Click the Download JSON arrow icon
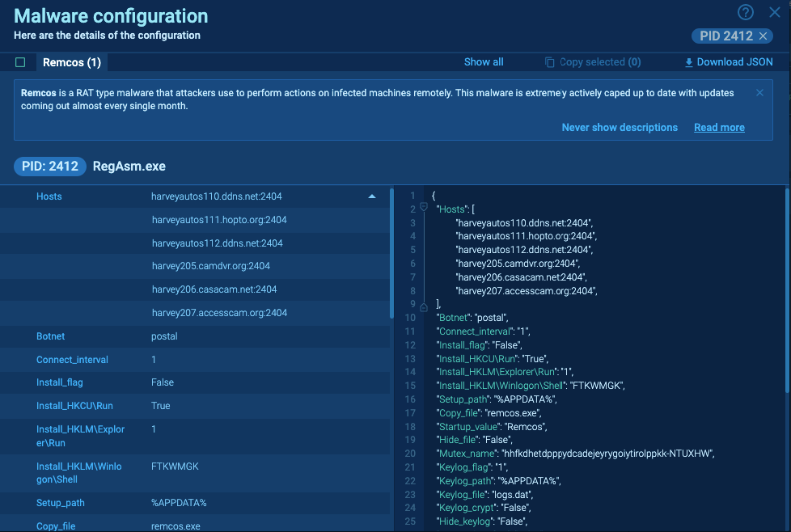This screenshot has height=532, width=791. tap(689, 62)
